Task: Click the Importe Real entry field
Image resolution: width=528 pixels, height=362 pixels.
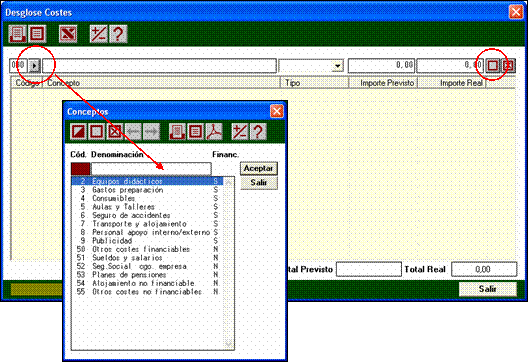Action: click(x=450, y=65)
